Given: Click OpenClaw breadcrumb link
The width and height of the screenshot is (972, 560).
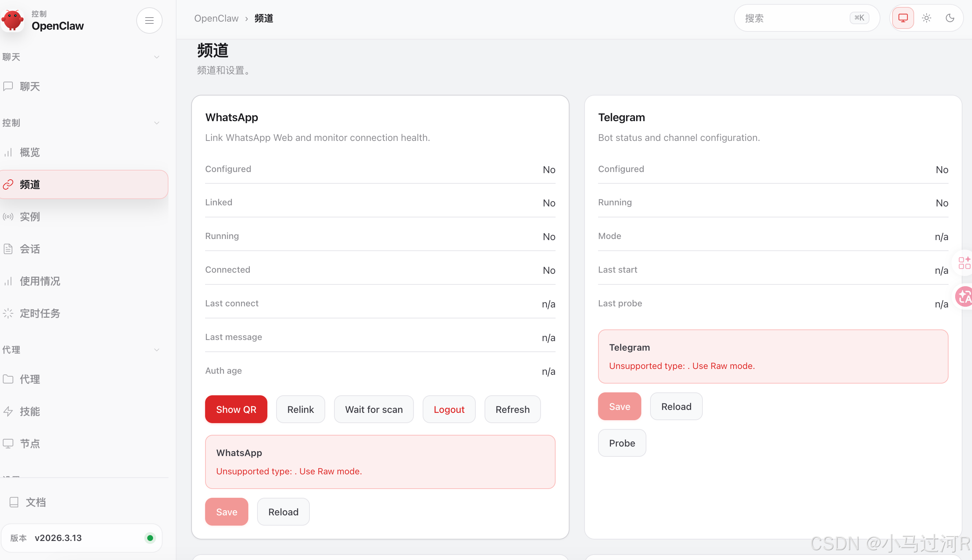Looking at the screenshot, I should pyautogui.click(x=216, y=18).
